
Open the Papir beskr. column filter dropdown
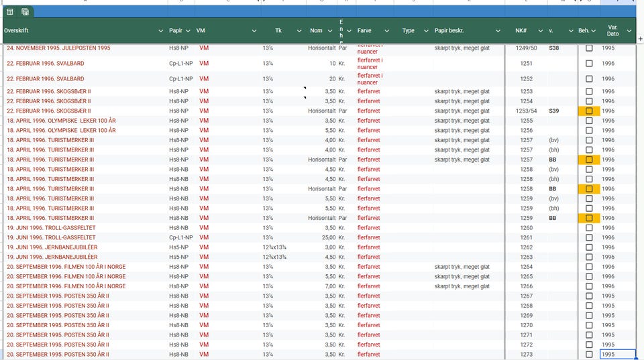coord(498,32)
